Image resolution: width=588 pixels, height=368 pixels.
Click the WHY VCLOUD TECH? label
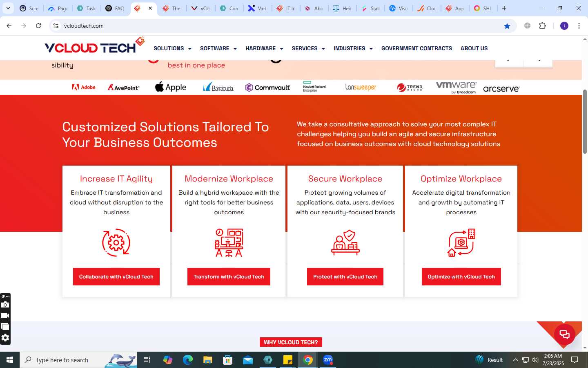pos(291,342)
